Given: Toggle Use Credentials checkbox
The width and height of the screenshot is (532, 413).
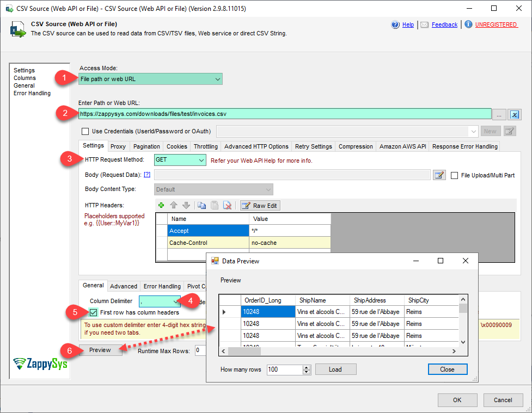Looking at the screenshot, I should (x=85, y=131).
